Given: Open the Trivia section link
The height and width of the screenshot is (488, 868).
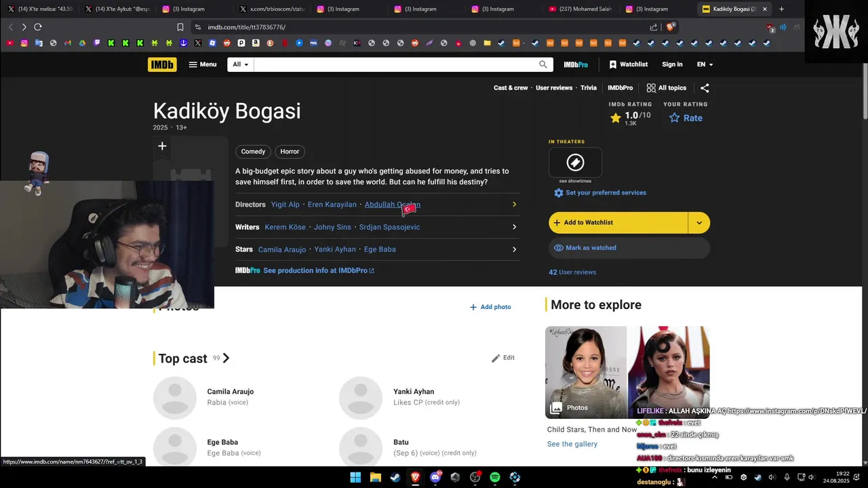Looking at the screenshot, I should 589,88.
